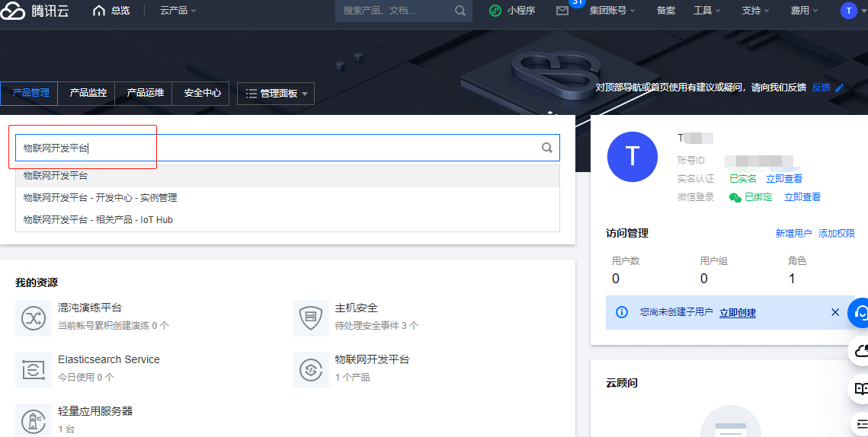Open the mail messages envelope icon
Image resolution: width=868 pixels, height=437 pixels.
click(562, 11)
